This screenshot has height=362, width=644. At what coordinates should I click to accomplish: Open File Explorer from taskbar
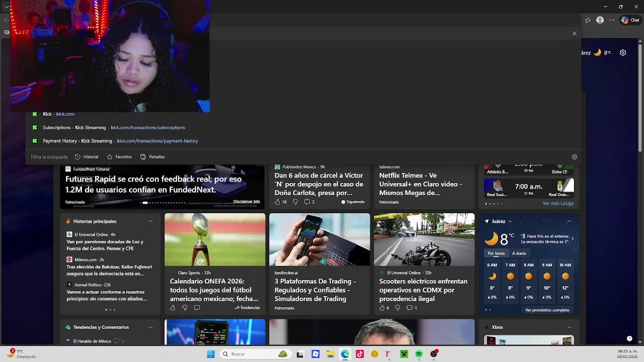[x=330, y=354]
